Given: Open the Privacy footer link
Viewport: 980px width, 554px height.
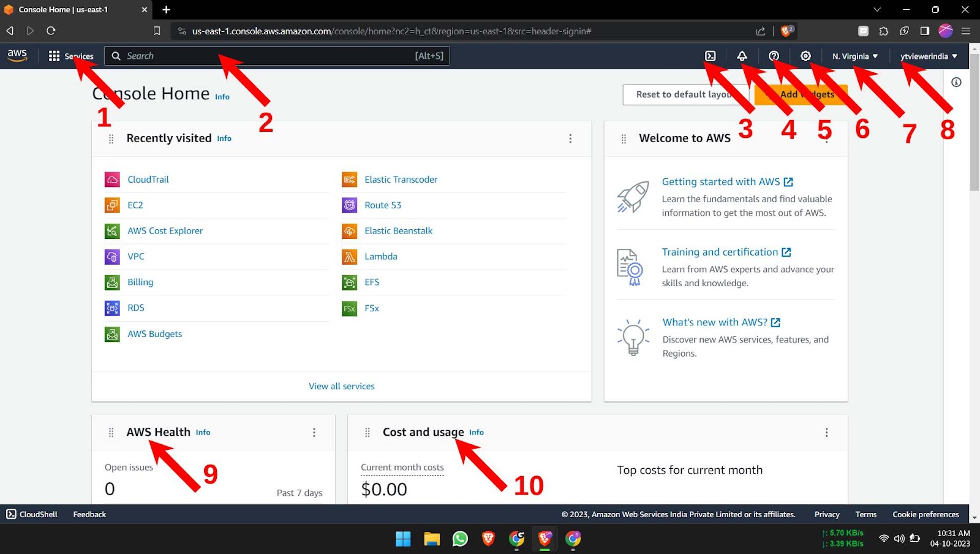Looking at the screenshot, I should [x=827, y=514].
